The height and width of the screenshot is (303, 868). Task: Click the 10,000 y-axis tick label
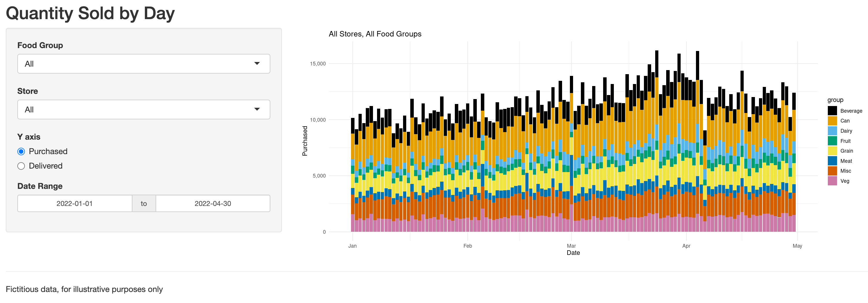click(317, 120)
